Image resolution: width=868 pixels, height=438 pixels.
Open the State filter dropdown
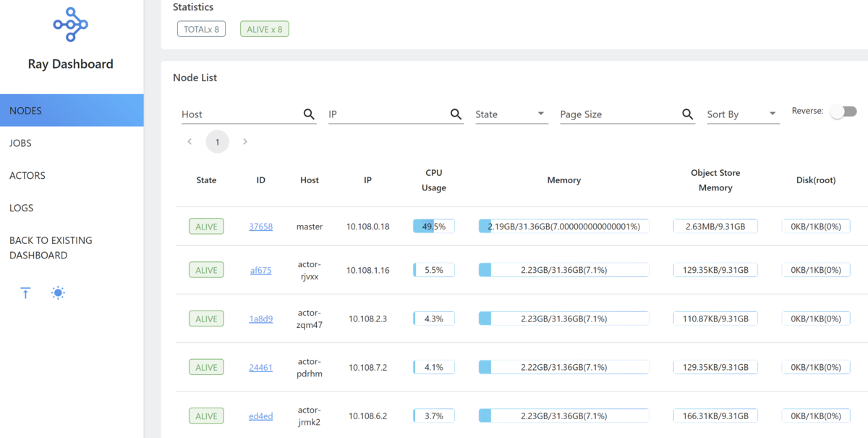tap(511, 114)
